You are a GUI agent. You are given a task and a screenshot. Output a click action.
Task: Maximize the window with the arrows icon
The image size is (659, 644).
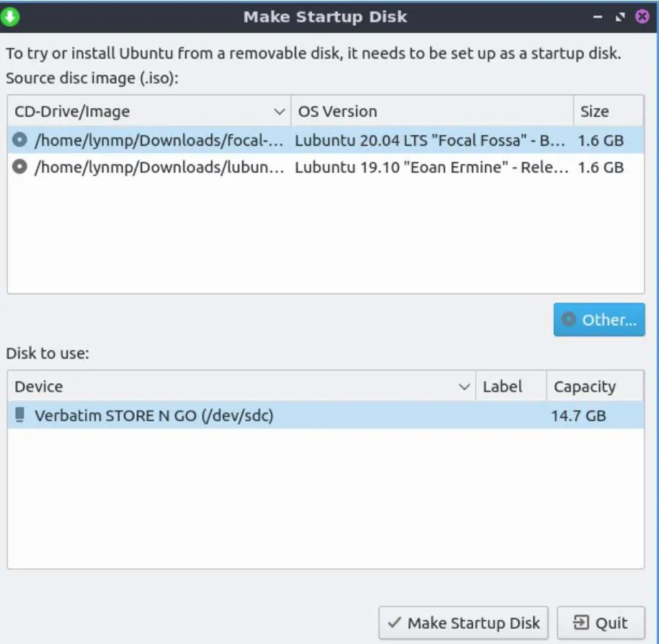tap(619, 17)
